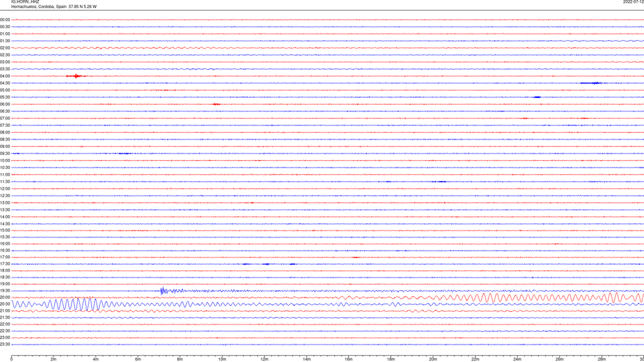644x362 pixels.
Task: Select the 21:00 time row label
Action: point(5,310)
